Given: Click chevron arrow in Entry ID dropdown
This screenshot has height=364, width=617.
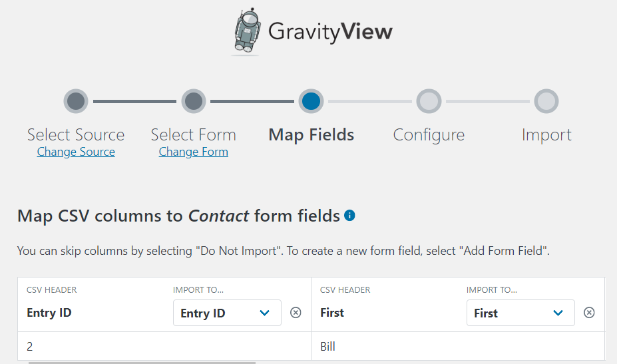Looking at the screenshot, I should [264, 313].
